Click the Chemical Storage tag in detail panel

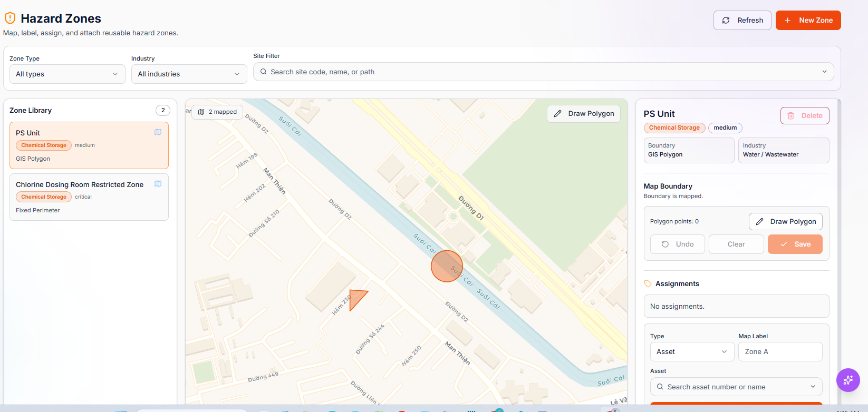pyautogui.click(x=674, y=127)
